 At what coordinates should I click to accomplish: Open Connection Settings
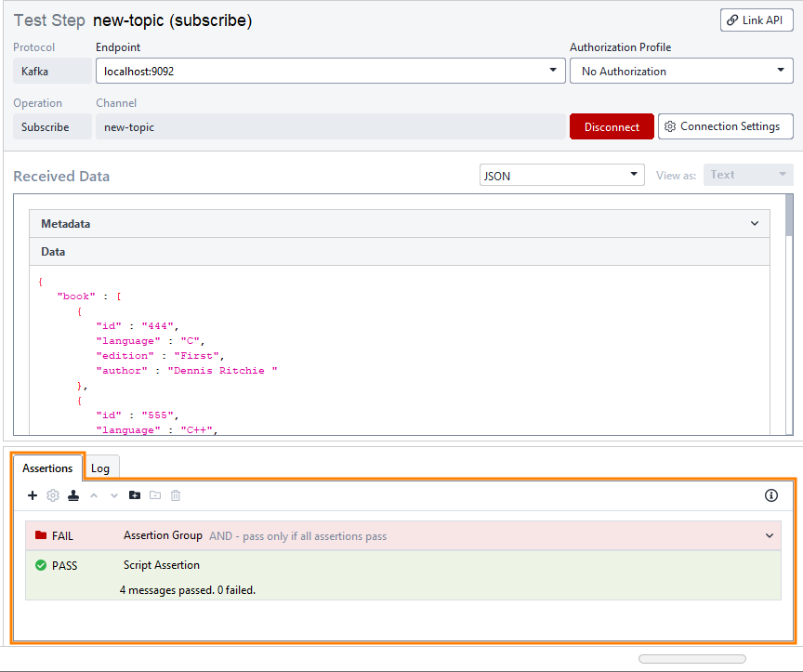click(725, 126)
